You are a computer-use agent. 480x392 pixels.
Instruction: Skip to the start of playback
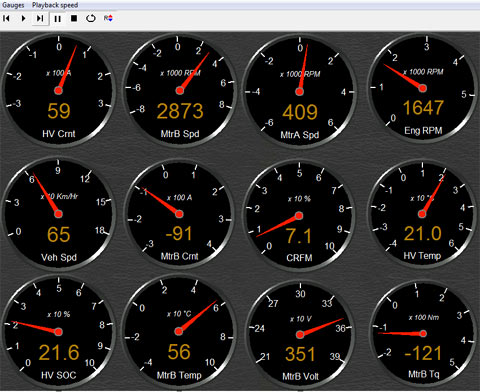6,18
